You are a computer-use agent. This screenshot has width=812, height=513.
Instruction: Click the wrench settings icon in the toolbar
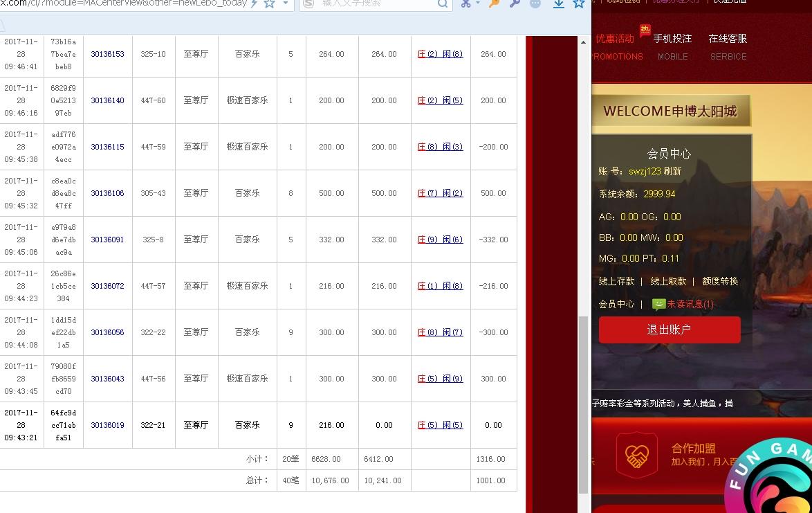click(513, 3)
